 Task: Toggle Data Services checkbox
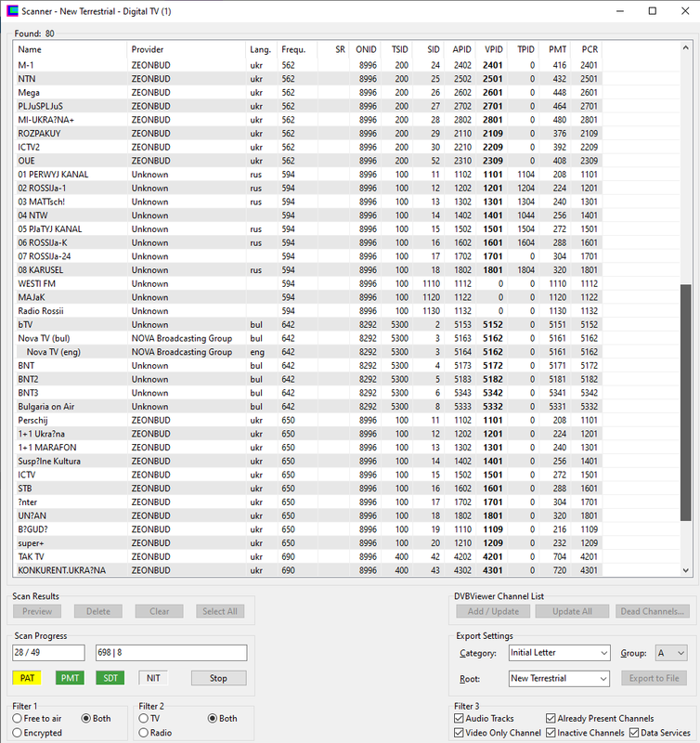point(660,733)
